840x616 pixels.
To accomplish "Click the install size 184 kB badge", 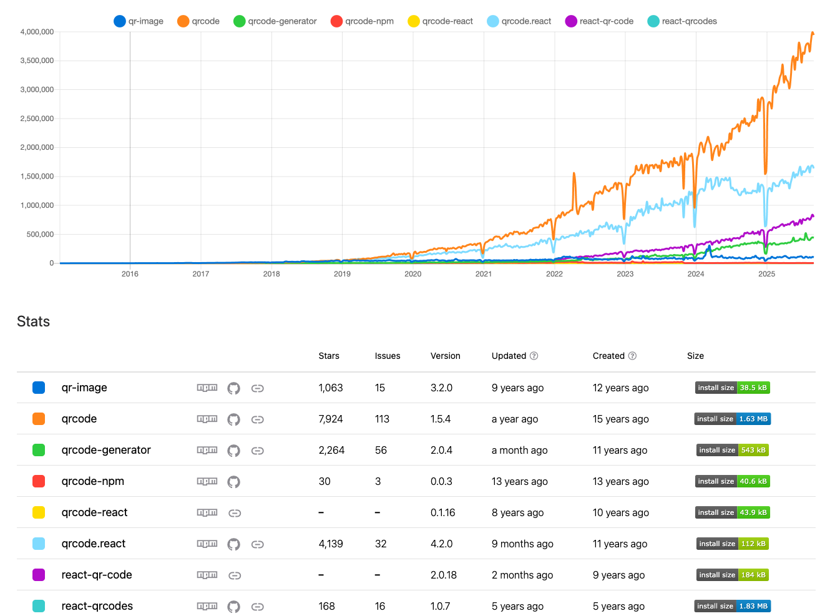I will point(733,575).
